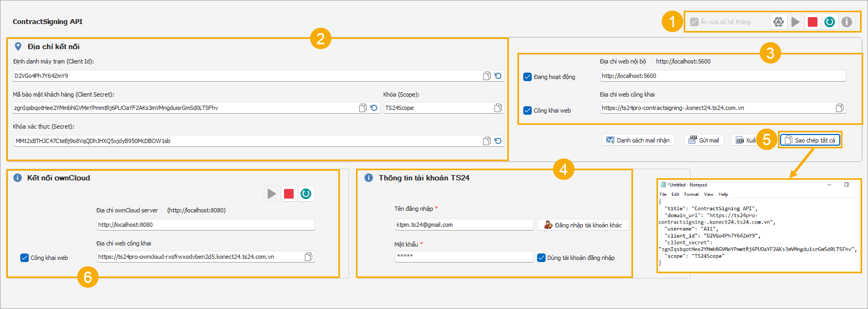Restart the ownCloud connection
The image size is (868, 309).
pos(306,194)
